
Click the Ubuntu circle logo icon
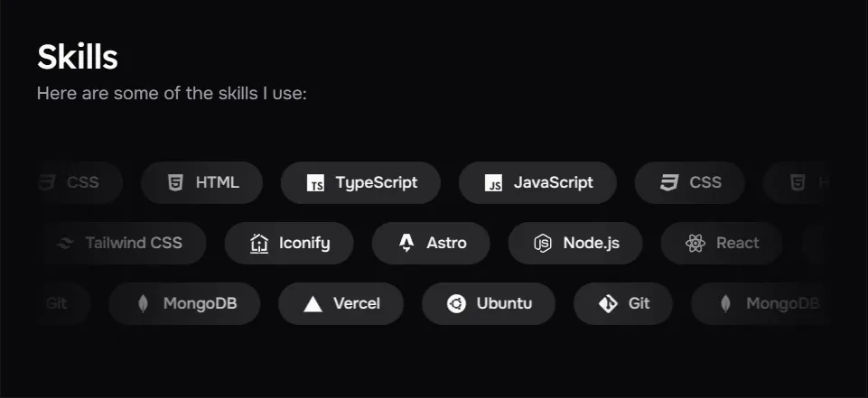[456, 303]
